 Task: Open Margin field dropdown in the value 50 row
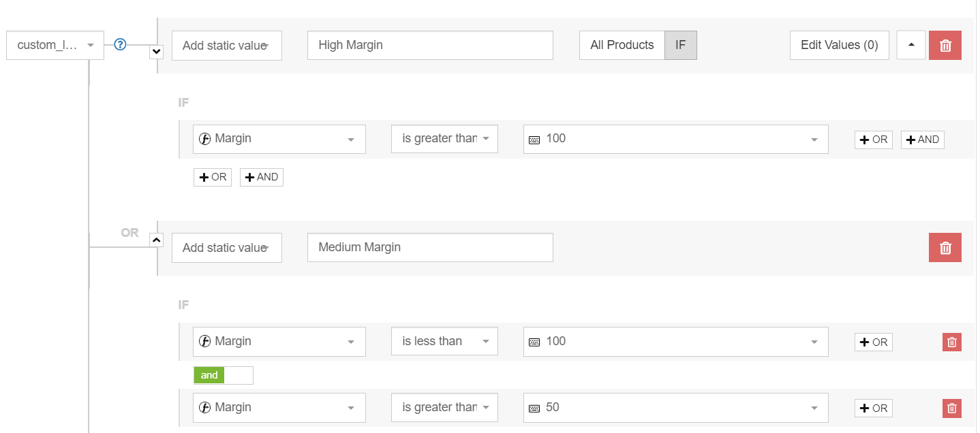coord(279,408)
